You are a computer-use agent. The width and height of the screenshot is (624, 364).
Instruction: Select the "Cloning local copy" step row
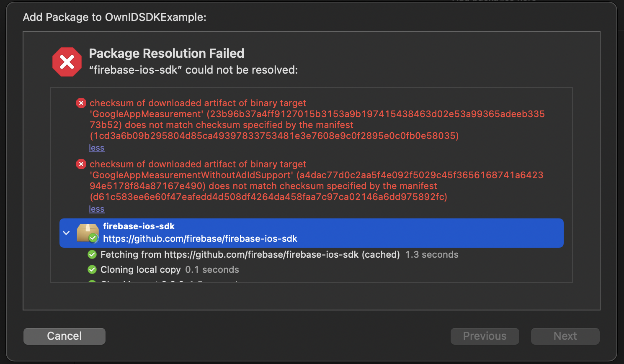[141, 269]
